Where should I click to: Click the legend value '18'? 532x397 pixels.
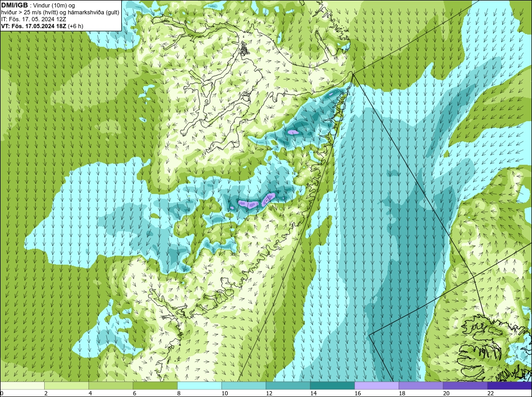(x=402, y=393)
